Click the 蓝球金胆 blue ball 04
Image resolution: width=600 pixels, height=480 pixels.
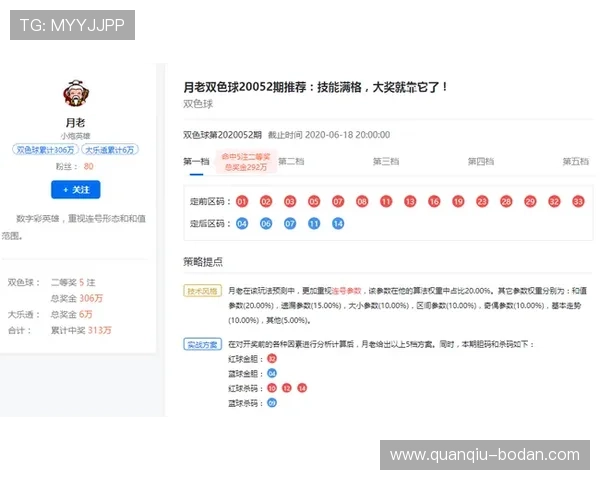point(272,373)
